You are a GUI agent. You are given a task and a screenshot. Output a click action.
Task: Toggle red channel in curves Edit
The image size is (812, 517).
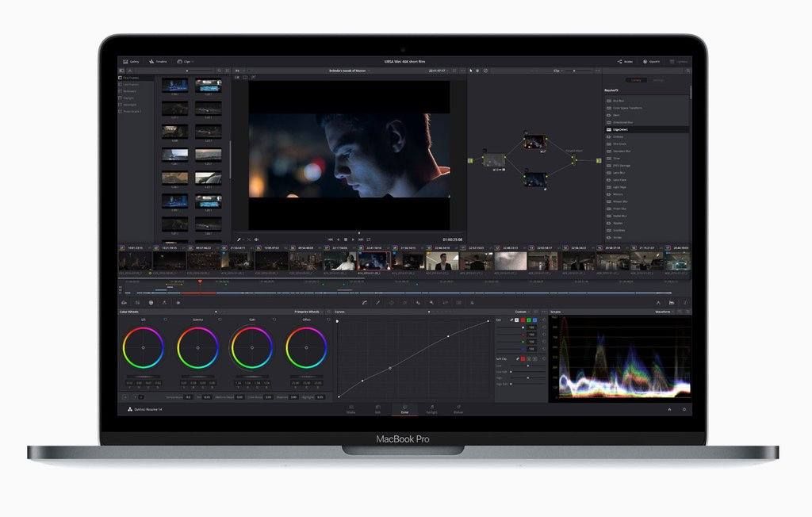523,320
